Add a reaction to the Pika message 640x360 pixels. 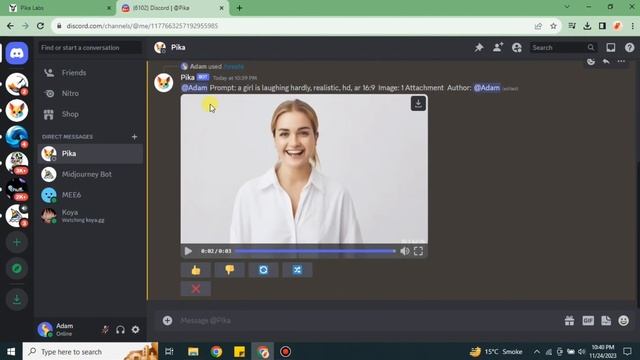pyautogui.click(x=591, y=61)
